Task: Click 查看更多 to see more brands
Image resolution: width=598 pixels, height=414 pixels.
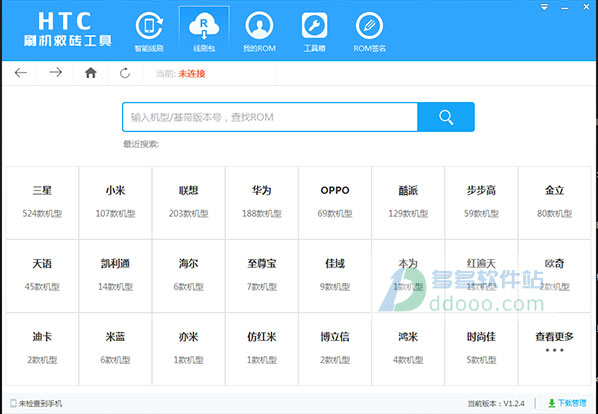Action: [x=555, y=349]
